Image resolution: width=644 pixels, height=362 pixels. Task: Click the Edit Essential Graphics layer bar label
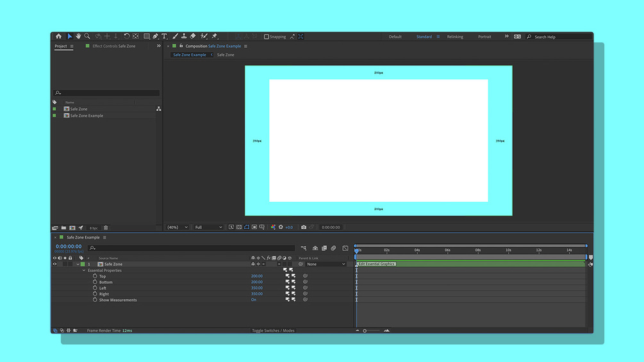(377, 264)
